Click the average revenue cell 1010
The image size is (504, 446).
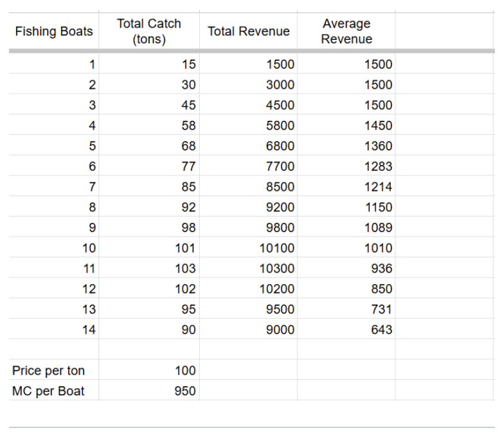[x=346, y=247]
